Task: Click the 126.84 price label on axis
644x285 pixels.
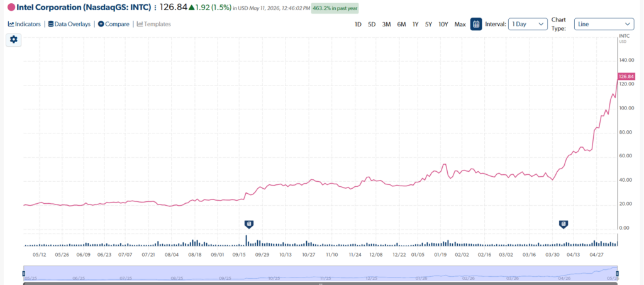Action: point(626,76)
